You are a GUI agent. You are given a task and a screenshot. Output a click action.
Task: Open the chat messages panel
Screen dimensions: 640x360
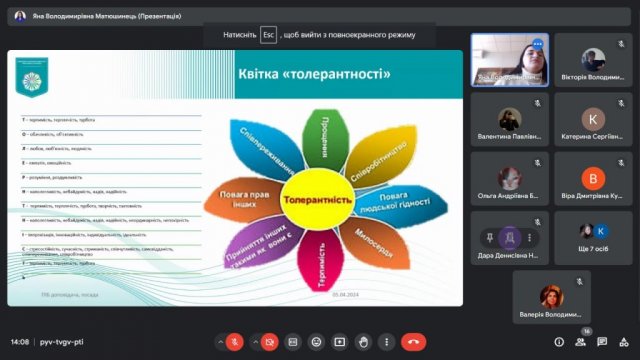click(602, 342)
